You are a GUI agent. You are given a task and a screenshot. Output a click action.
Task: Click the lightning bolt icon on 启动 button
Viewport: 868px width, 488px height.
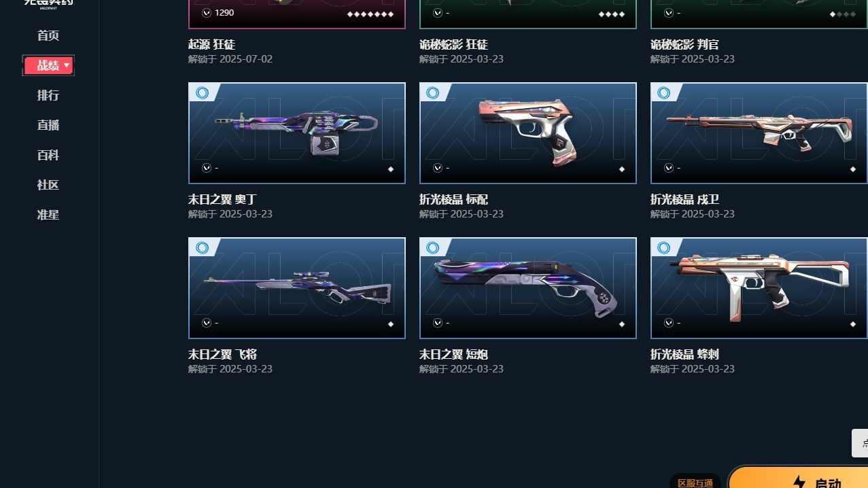(x=799, y=483)
